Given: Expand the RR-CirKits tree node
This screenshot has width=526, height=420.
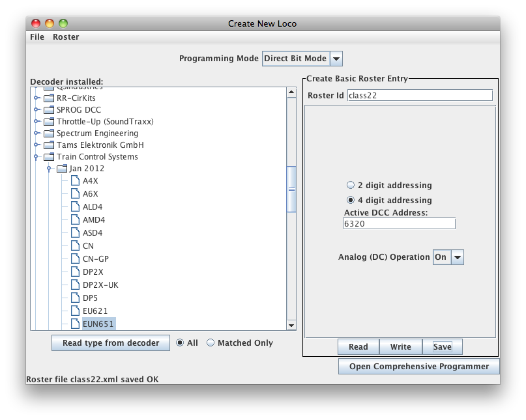Looking at the screenshot, I should coord(37,98).
